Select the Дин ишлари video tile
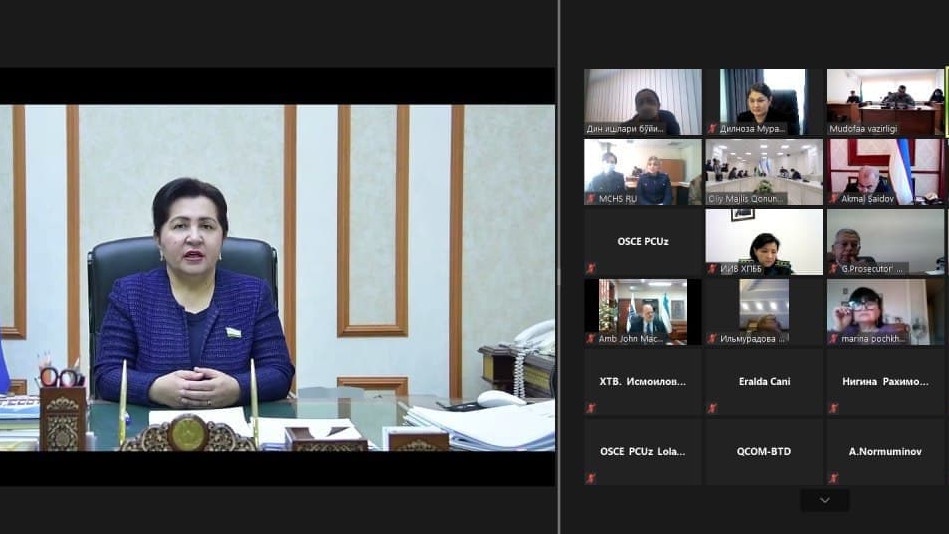The height and width of the screenshot is (534, 949). pos(643,101)
